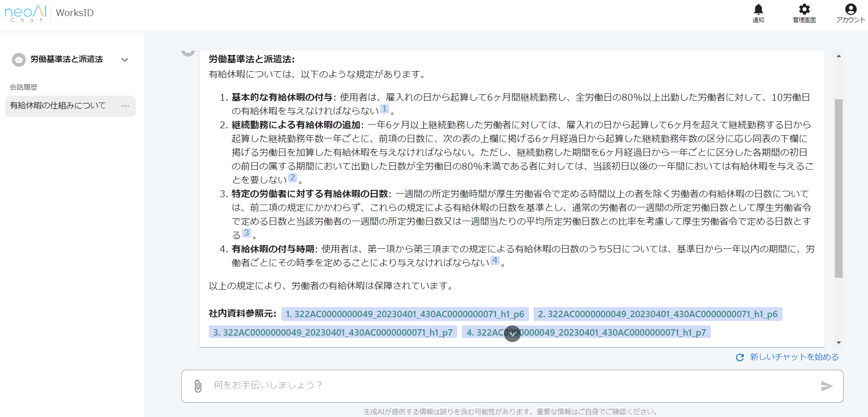Open the notifications bell icon
The height and width of the screenshot is (417, 868).
pos(758,9)
